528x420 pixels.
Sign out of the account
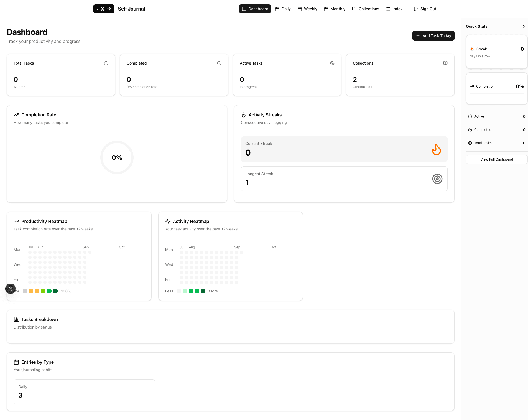coord(425,9)
